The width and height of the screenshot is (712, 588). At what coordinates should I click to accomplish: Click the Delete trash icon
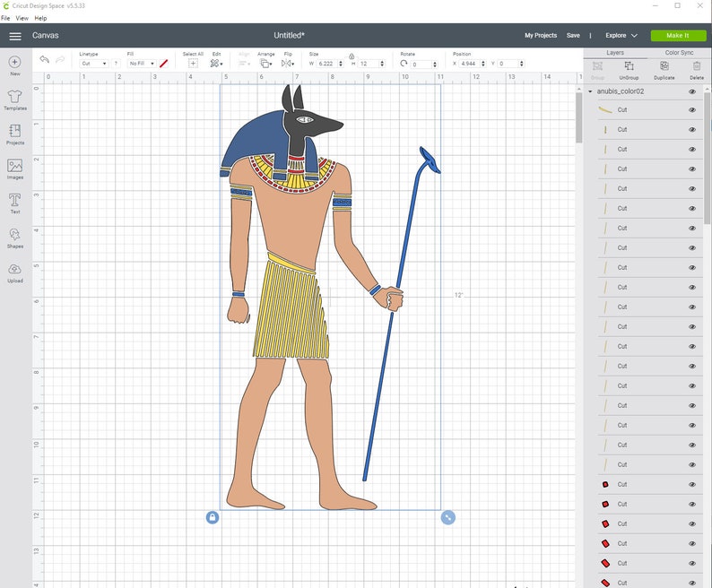pyautogui.click(x=697, y=65)
